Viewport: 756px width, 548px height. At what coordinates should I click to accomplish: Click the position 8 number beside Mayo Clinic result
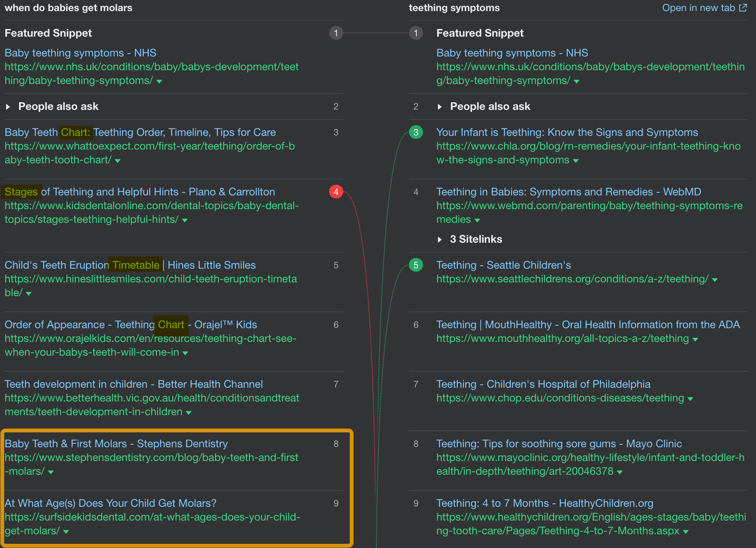coord(416,444)
